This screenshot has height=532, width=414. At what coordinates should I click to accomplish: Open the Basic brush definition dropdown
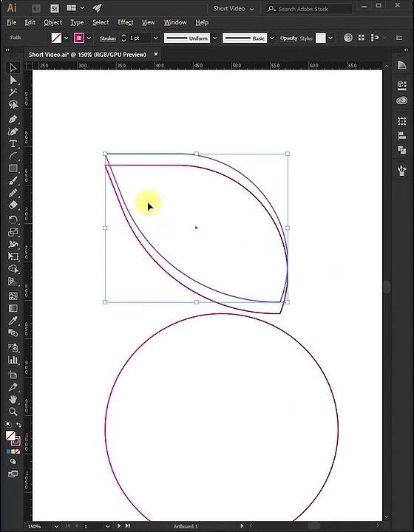click(272, 38)
